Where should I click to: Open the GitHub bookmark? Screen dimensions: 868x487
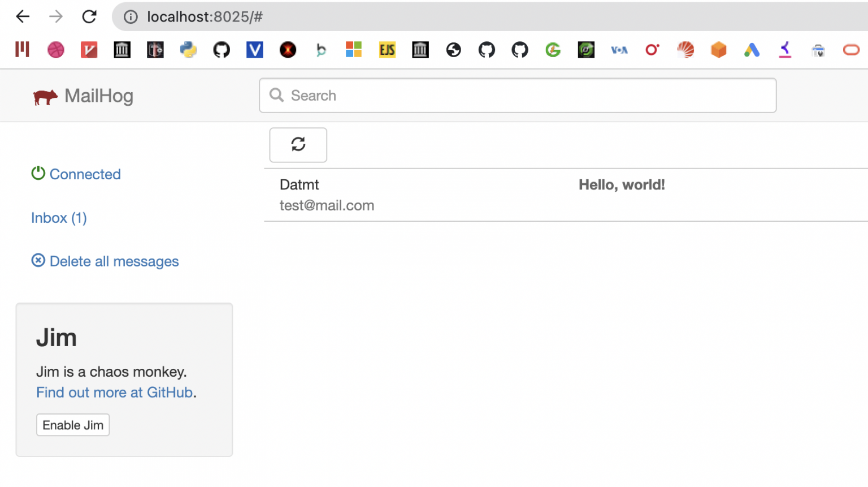tap(221, 50)
